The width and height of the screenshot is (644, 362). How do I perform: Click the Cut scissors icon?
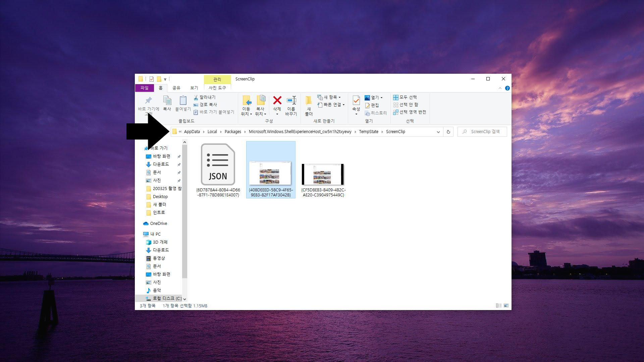click(x=196, y=97)
